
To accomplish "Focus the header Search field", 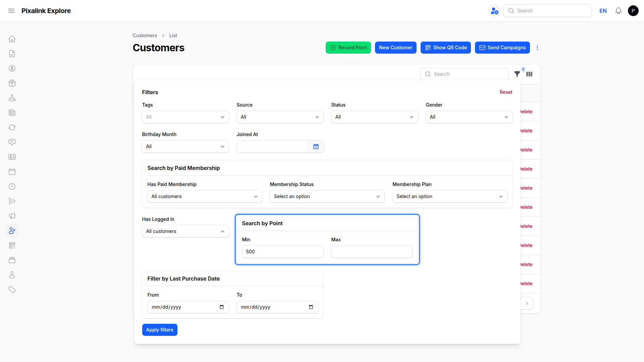I will pyautogui.click(x=548, y=11).
